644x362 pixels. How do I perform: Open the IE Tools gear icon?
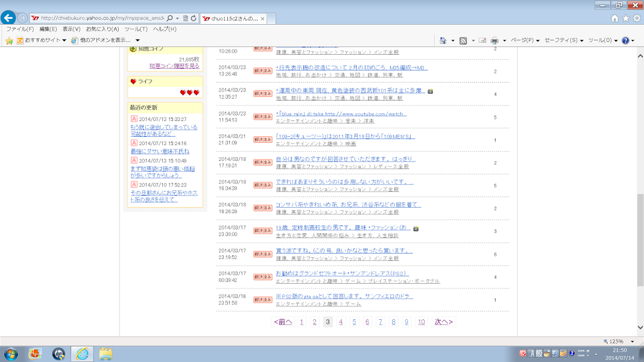(637, 19)
